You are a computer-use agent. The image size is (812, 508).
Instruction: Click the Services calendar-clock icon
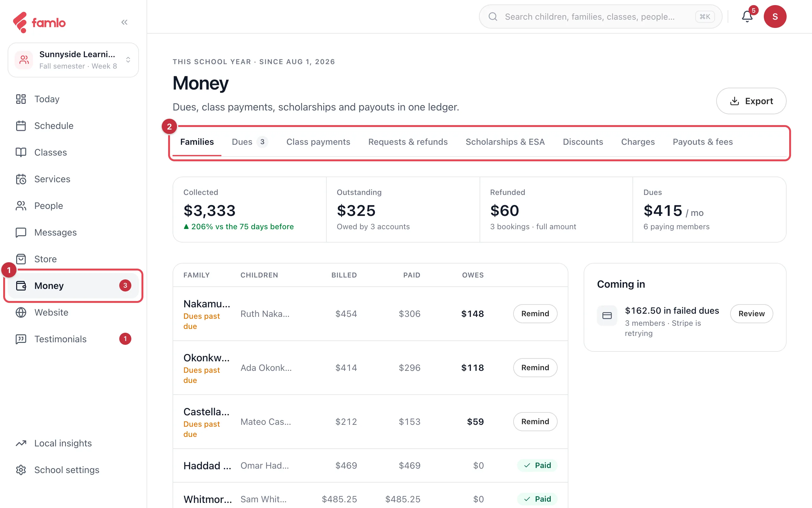tap(21, 179)
